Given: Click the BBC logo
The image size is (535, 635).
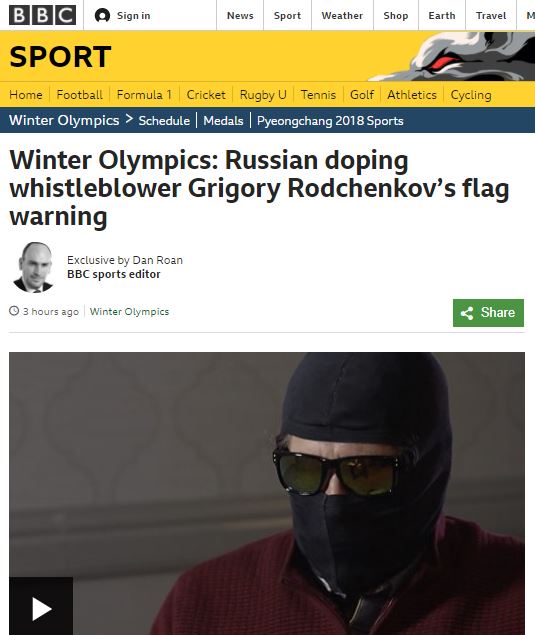Looking at the screenshot, I should (42, 15).
